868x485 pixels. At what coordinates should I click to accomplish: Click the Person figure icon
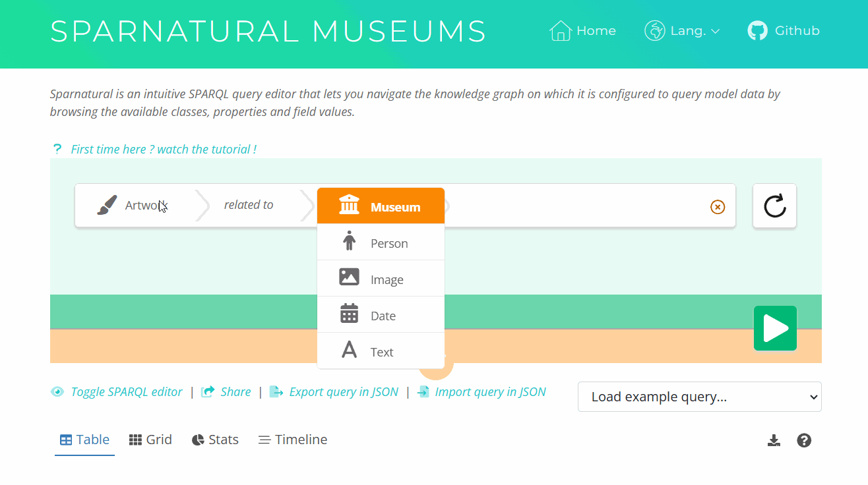(349, 241)
